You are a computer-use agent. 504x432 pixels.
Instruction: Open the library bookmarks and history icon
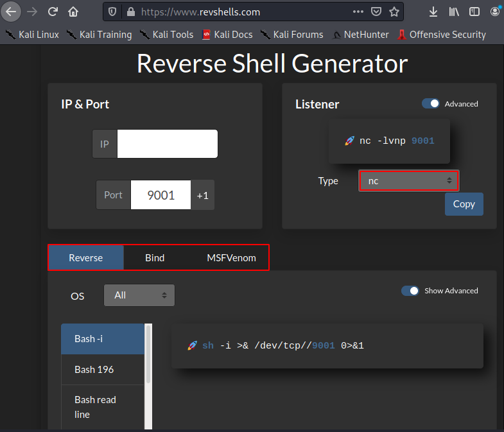454,12
